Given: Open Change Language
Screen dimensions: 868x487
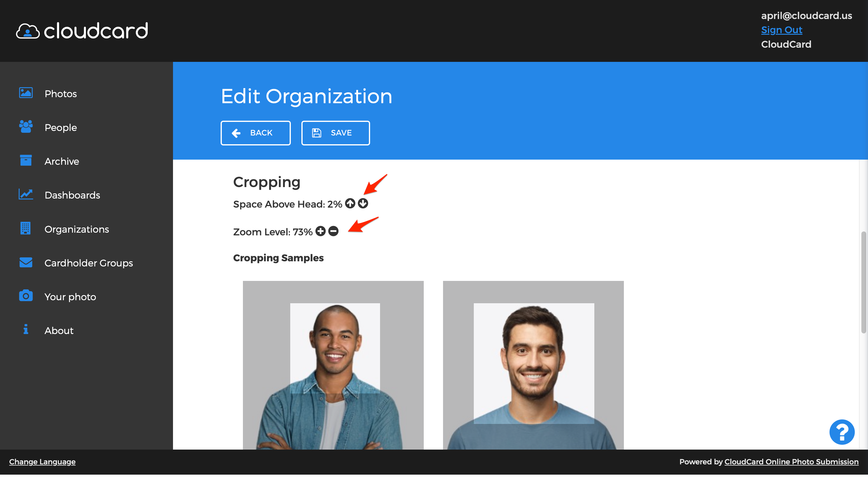Looking at the screenshot, I should click(42, 462).
